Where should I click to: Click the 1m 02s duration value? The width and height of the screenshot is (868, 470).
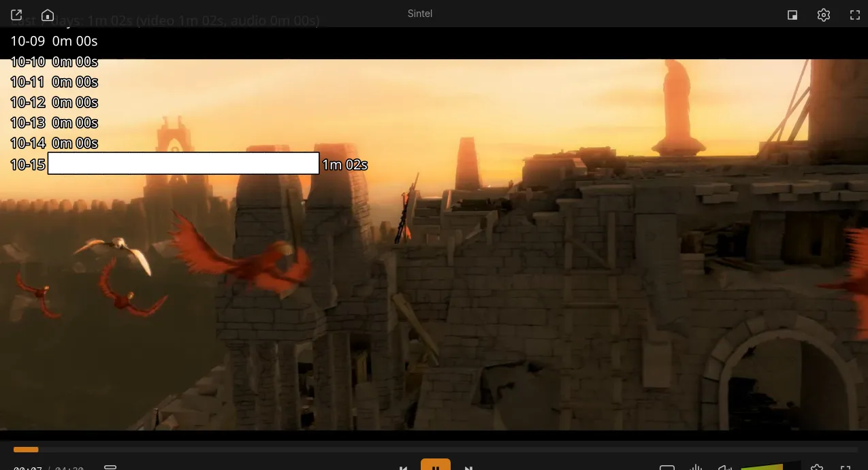click(x=345, y=164)
